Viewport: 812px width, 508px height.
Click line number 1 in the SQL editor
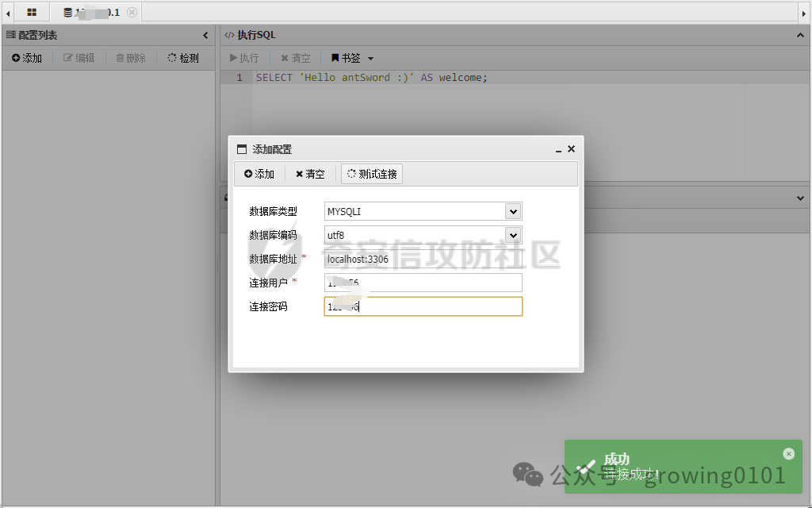coord(239,77)
